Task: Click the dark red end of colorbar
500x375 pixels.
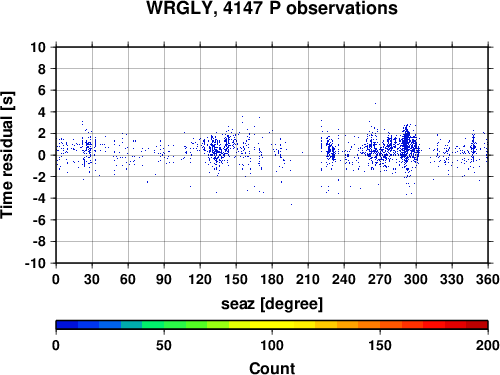Action: pyautogui.click(x=477, y=325)
